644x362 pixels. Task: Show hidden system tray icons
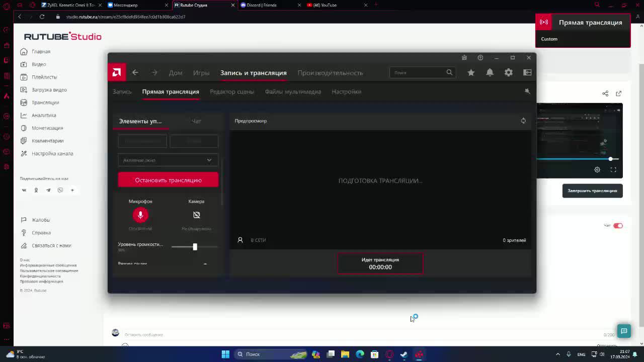tap(557, 354)
